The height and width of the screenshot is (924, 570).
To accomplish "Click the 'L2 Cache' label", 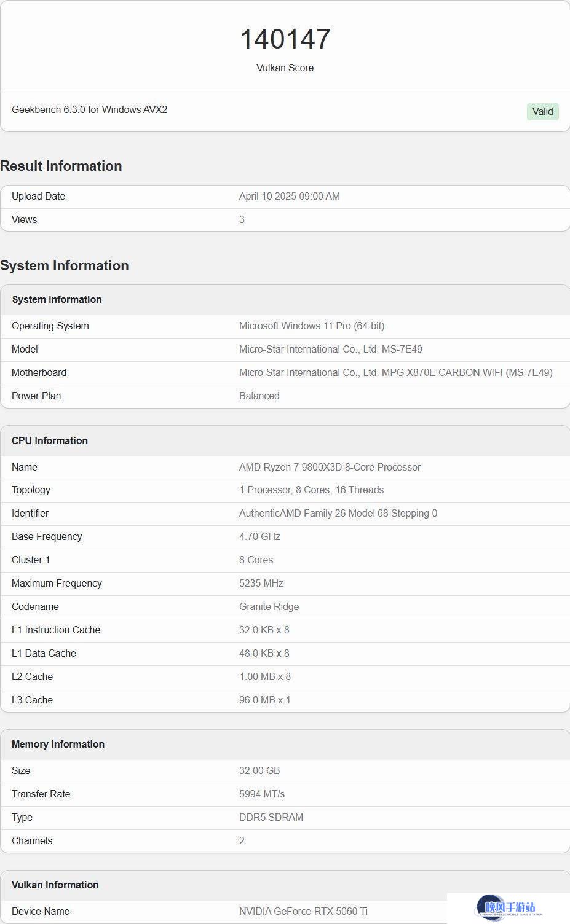I will (32, 677).
